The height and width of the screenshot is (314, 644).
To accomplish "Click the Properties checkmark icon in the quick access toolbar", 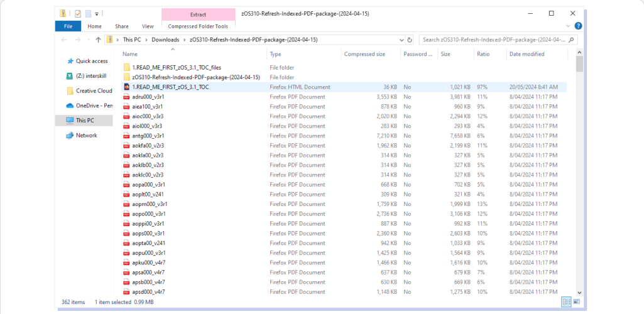I will tap(78, 14).
